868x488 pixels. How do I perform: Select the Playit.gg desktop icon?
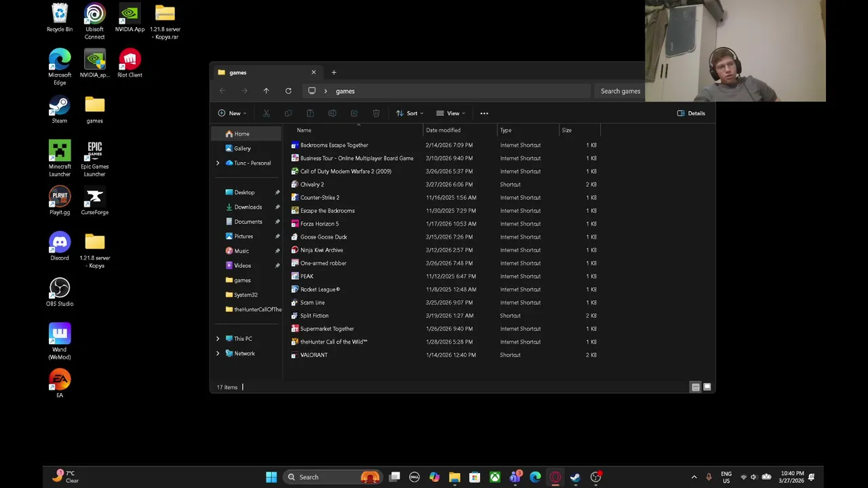click(x=60, y=202)
